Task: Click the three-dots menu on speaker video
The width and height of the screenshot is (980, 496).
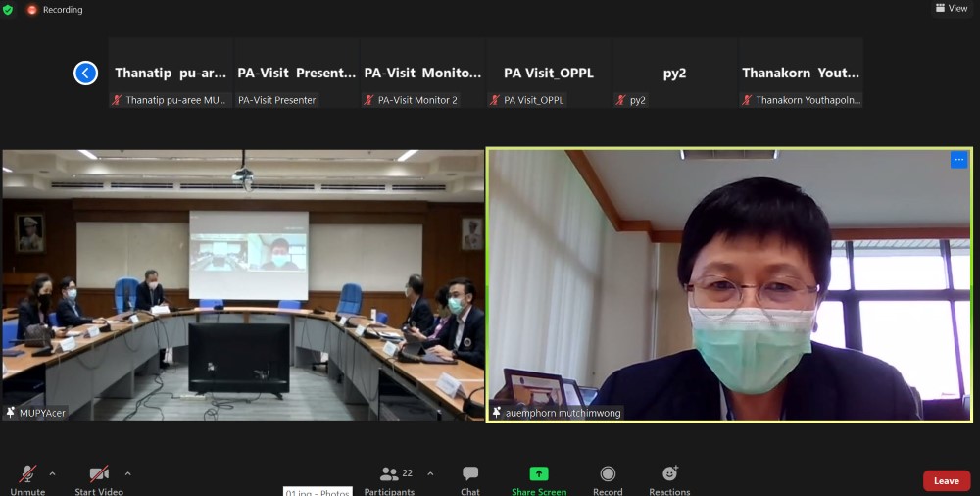Action: point(958,160)
